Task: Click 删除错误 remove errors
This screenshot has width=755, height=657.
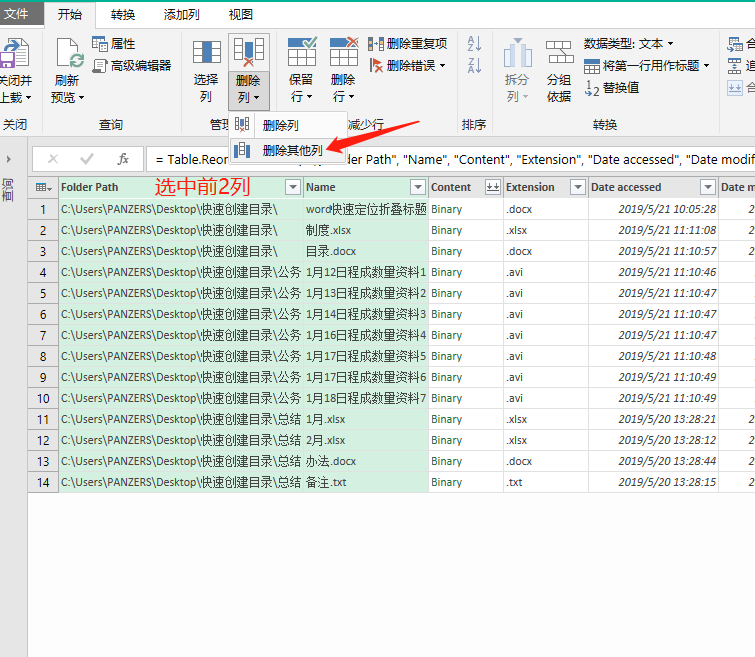Action: [403, 66]
